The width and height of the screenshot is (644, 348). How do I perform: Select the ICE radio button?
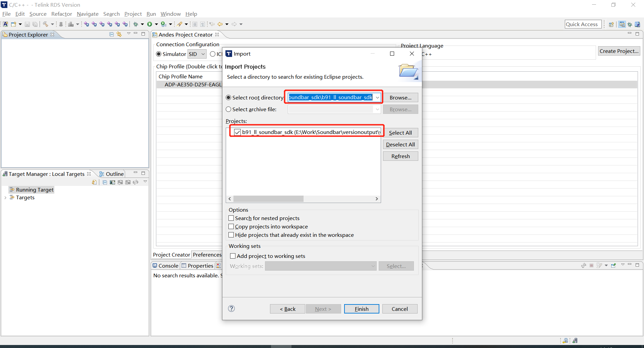tap(213, 54)
